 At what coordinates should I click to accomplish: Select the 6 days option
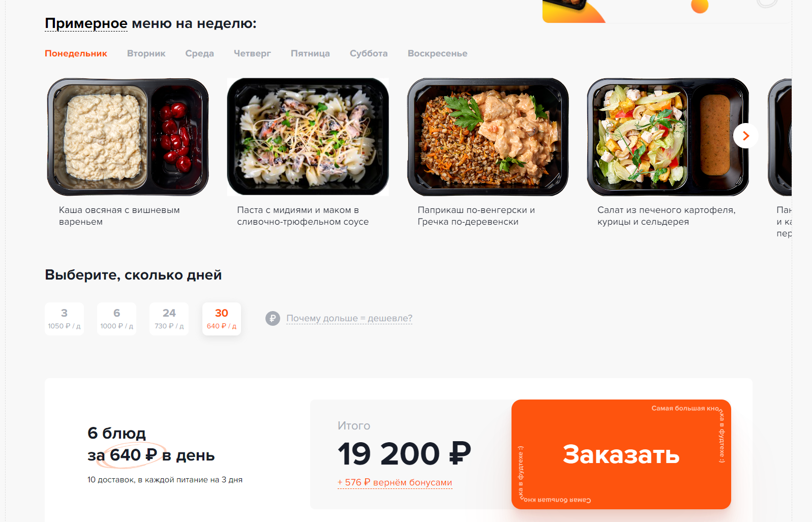click(116, 319)
